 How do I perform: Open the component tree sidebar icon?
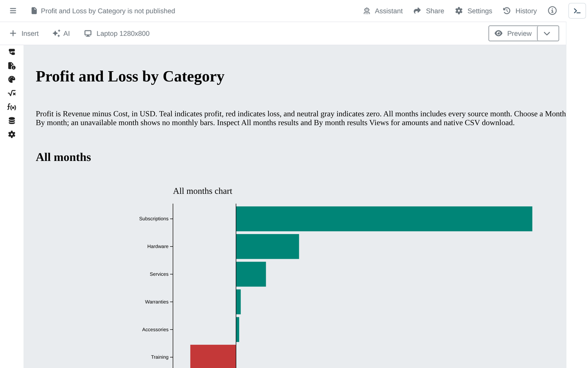12,52
